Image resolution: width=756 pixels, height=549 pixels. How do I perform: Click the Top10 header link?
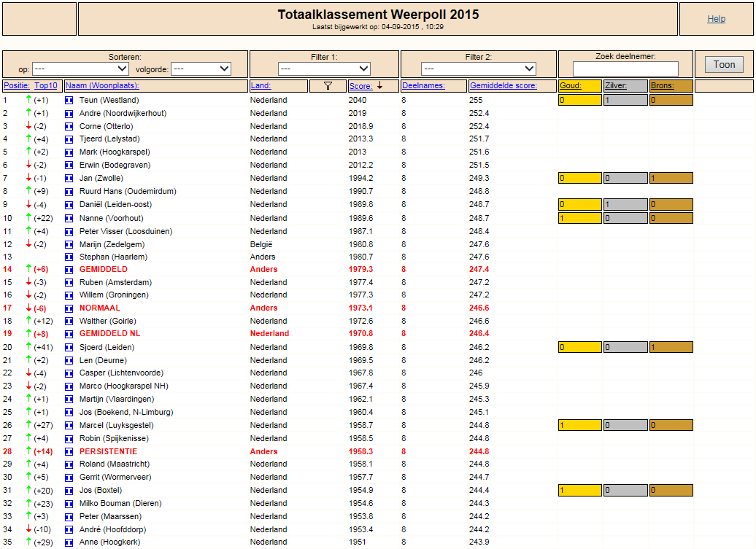pyautogui.click(x=46, y=86)
